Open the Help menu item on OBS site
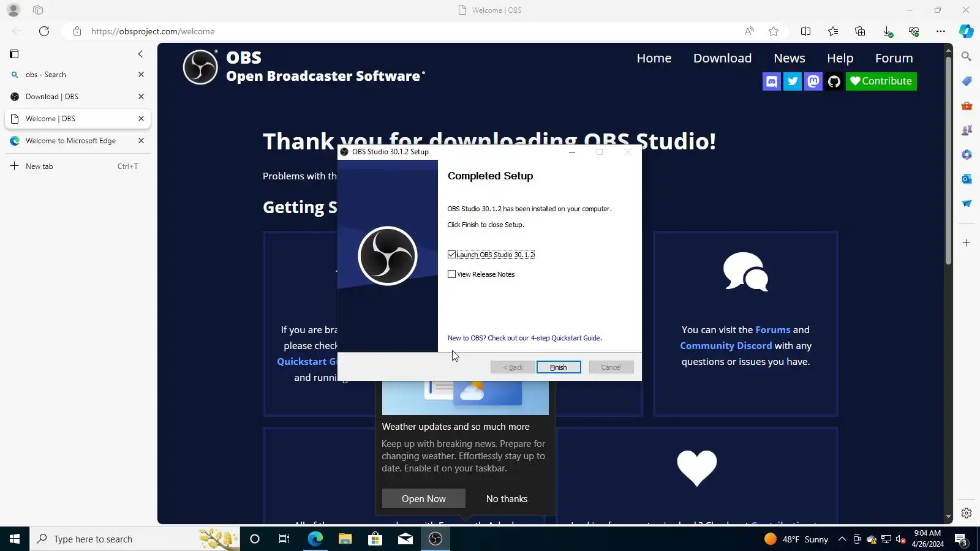Screen dimensions: 980x551 click(840, 58)
